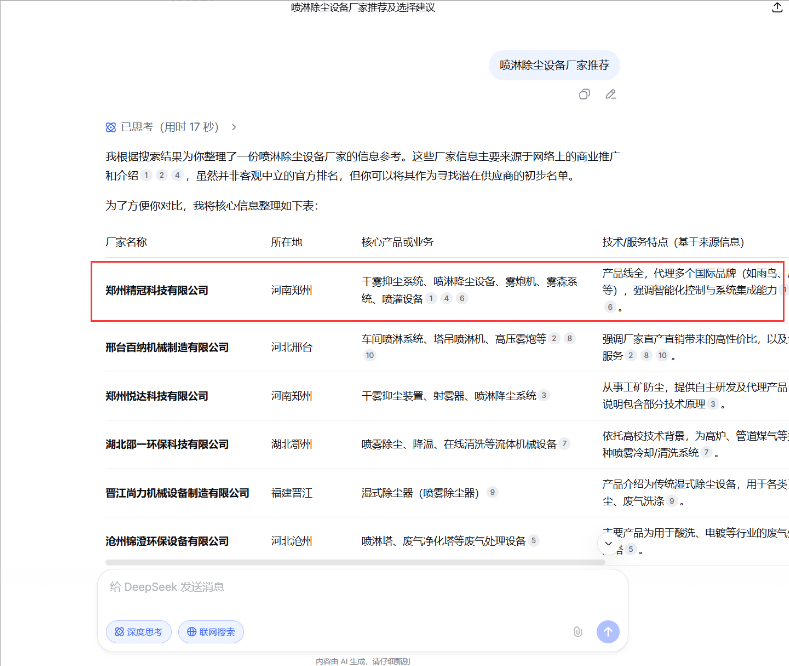Toggle the 深度思考 mode
Screen dimensions: 789x666
pos(139,632)
